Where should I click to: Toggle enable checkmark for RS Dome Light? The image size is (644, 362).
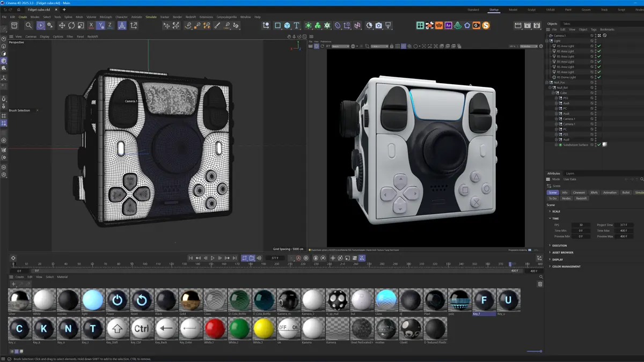[x=599, y=77]
